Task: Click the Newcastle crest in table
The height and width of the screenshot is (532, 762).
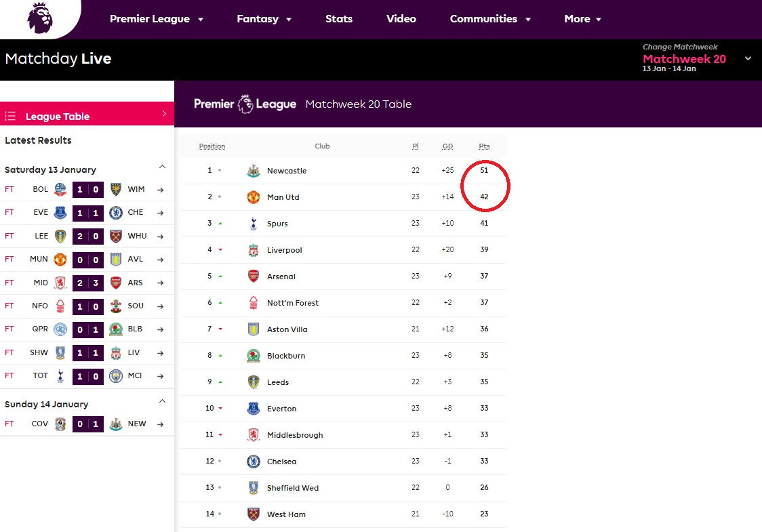Action: [254, 171]
